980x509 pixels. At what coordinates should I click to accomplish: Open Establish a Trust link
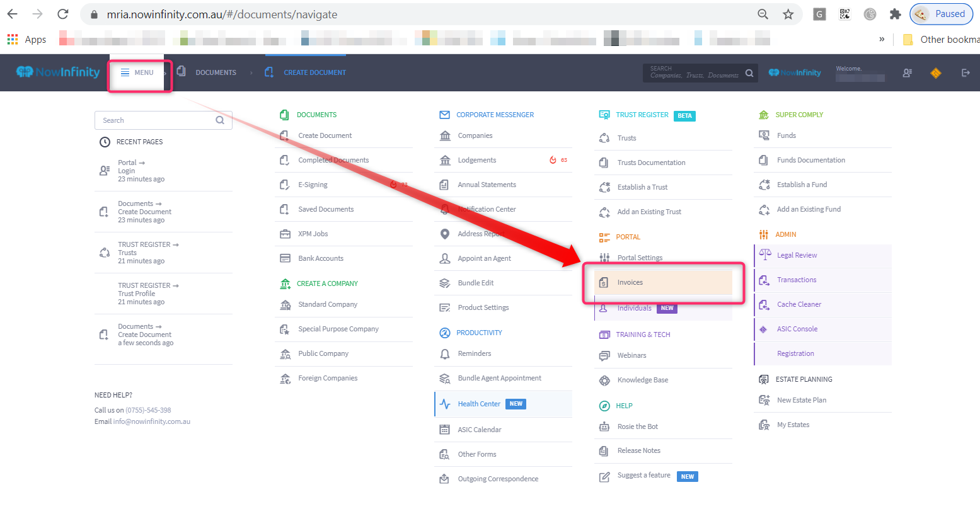642,187
